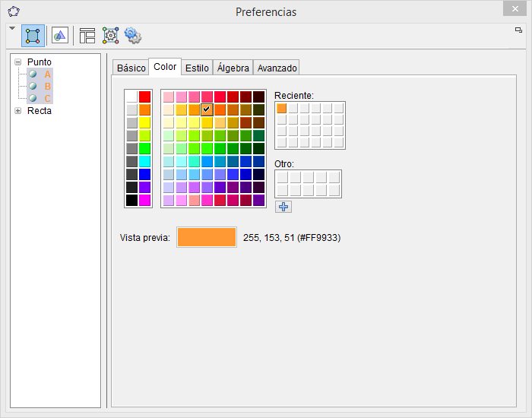Pick bright green in the primary column

click(x=145, y=148)
